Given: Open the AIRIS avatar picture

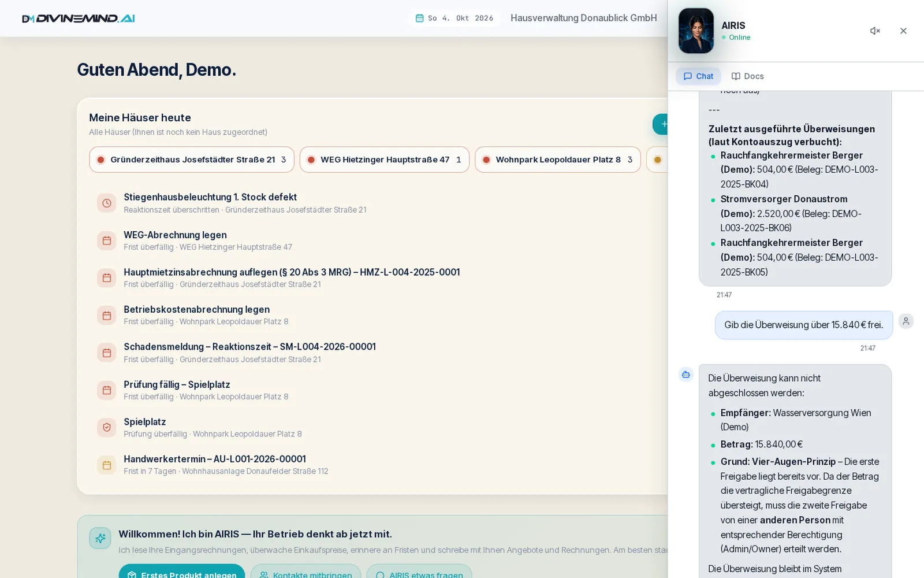Looking at the screenshot, I should pyautogui.click(x=696, y=31).
